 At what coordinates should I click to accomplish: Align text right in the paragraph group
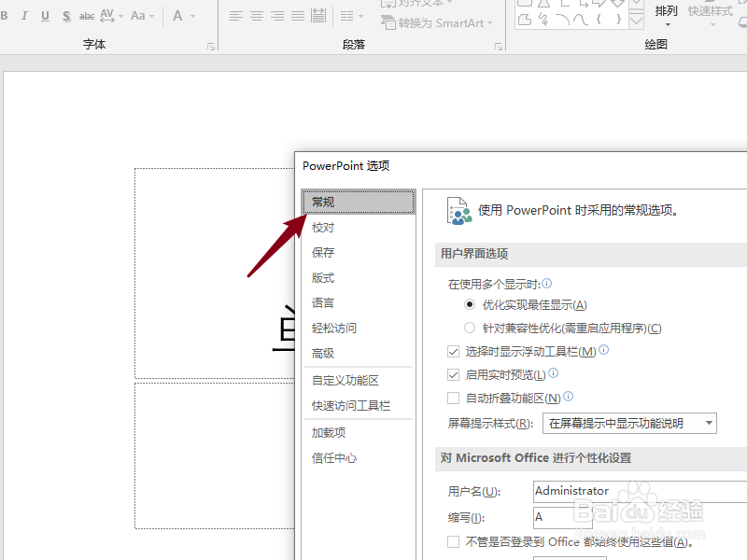click(x=277, y=16)
